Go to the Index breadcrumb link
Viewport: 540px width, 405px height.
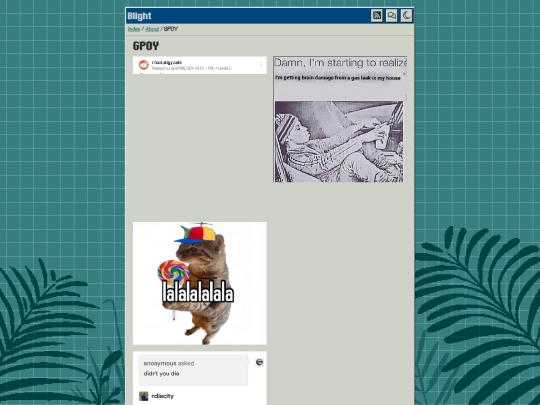134,29
